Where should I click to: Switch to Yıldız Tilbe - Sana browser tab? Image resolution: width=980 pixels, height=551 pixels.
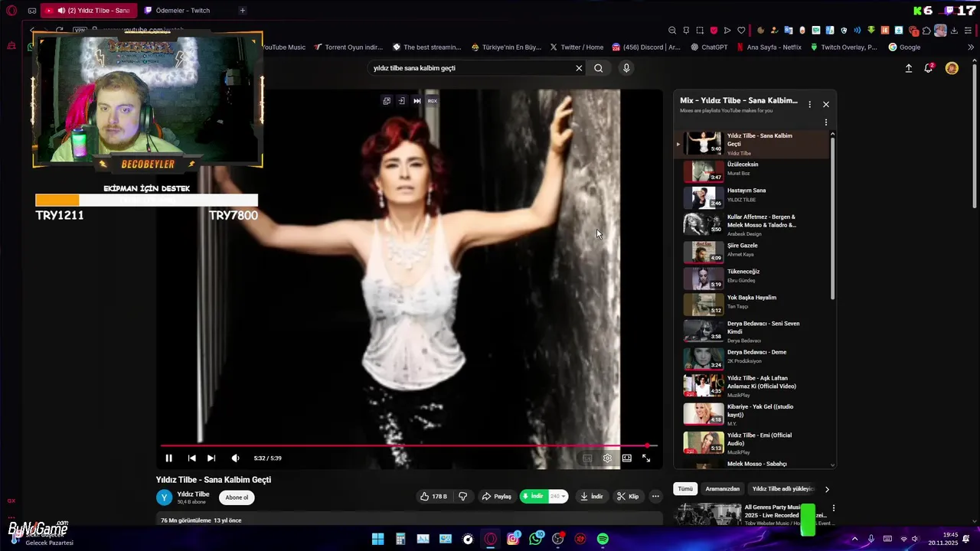[x=89, y=11]
